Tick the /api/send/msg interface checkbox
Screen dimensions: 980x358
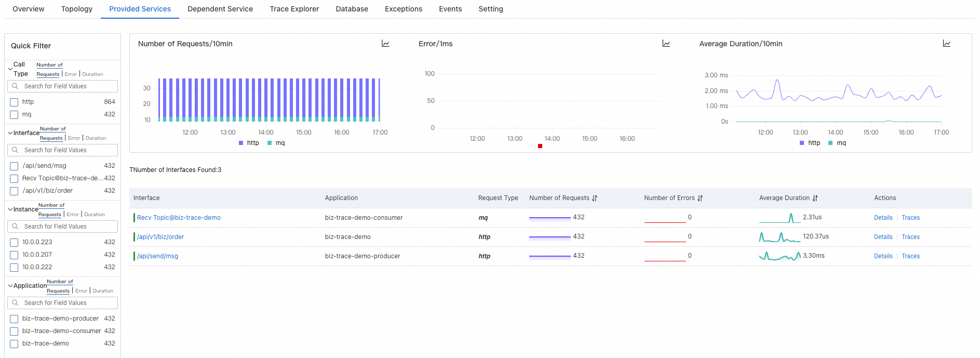[x=14, y=166]
